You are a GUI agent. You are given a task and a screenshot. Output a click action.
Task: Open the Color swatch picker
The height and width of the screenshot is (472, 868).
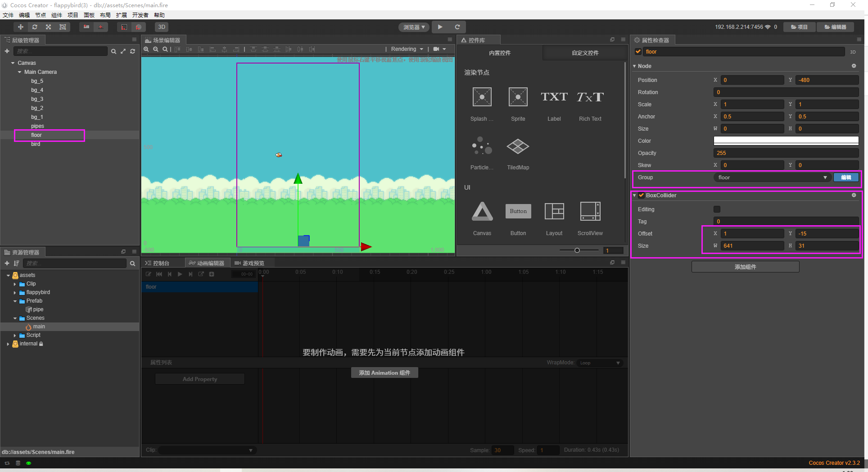[x=786, y=141]
